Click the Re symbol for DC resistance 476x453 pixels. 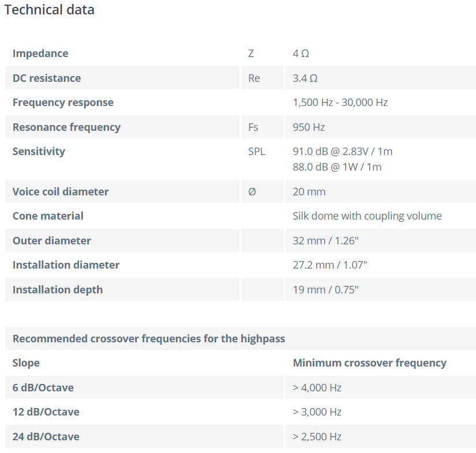(x=254, y=78)
